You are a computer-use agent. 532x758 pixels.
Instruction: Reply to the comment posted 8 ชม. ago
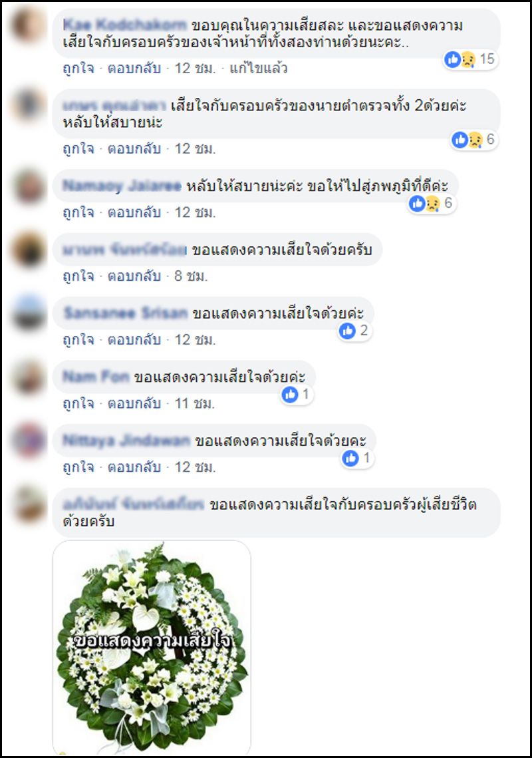(x=134, y=276)
